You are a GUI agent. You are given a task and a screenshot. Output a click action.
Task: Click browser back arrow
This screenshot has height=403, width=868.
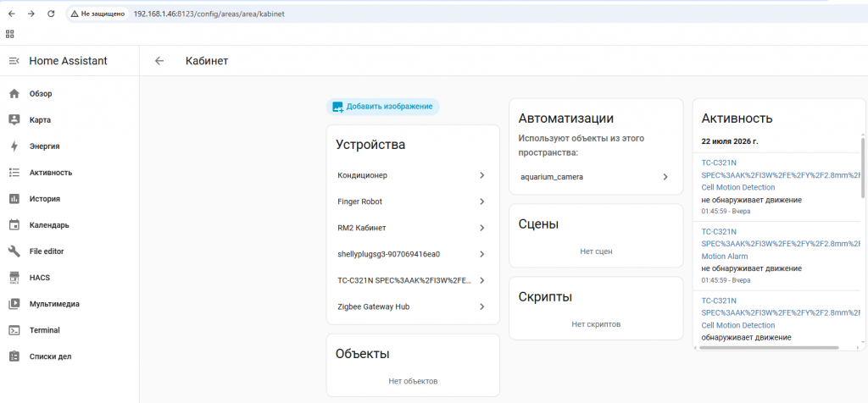point(11,14)
